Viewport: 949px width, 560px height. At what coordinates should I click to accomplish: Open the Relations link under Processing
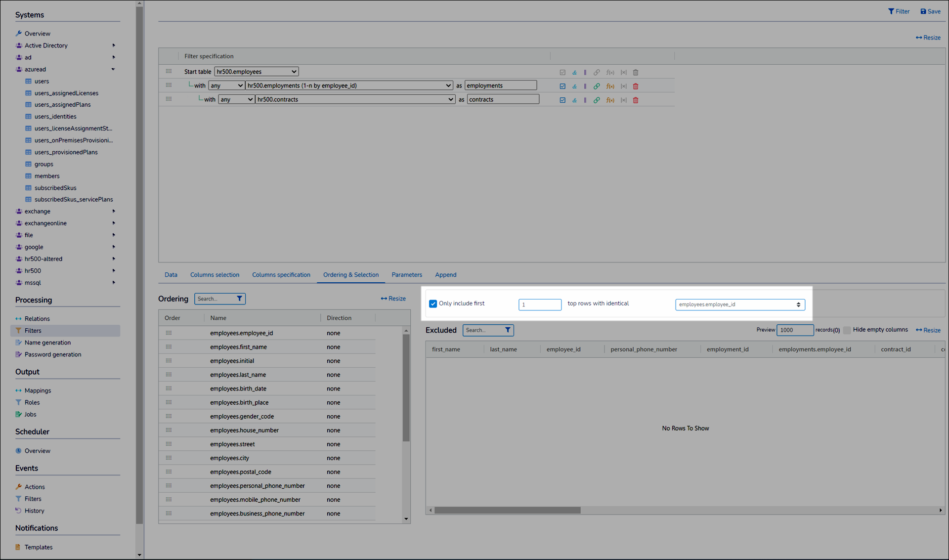coord(37,319)
